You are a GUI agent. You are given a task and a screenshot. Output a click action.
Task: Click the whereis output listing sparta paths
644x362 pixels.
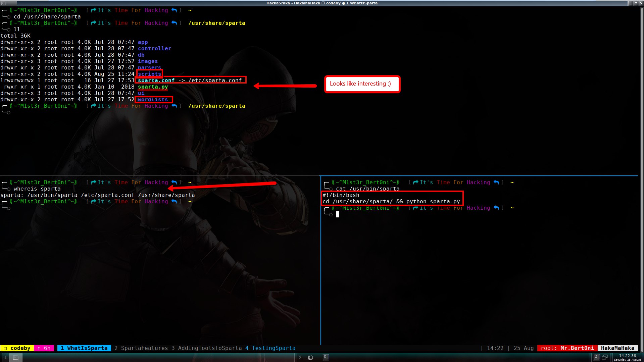[97, 195]
